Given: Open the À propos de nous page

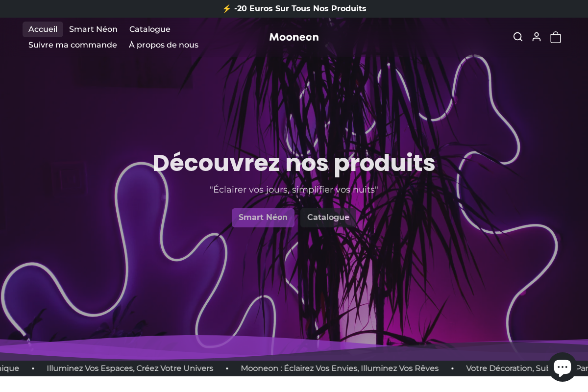Looking at the screenshot, I should (164, 45).
